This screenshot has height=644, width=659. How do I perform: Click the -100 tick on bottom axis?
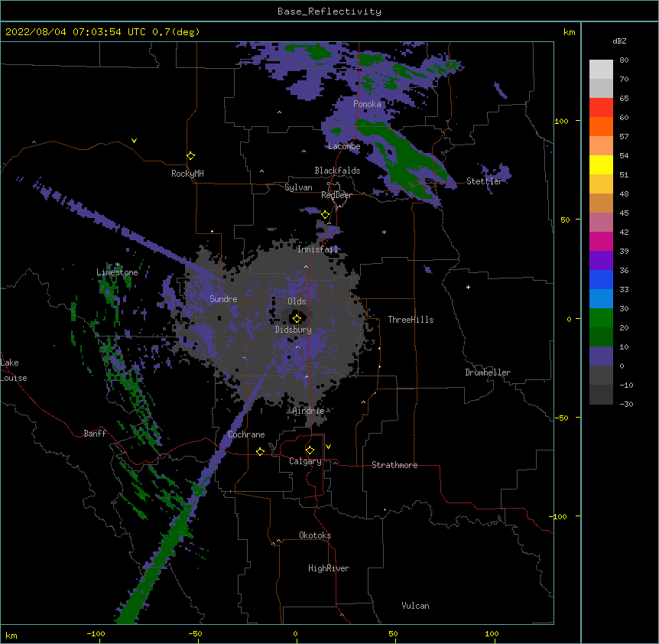click(96, 633)
